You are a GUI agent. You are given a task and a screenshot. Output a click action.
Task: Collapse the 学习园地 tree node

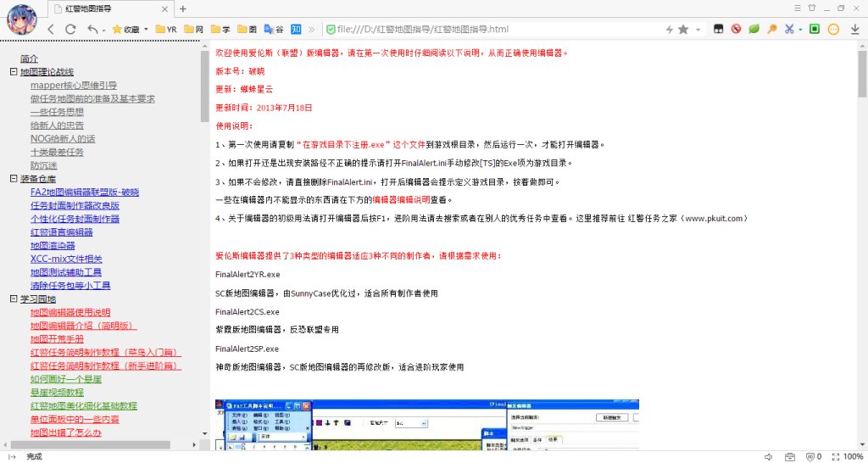pyautogui.click(x=14, y=299)
